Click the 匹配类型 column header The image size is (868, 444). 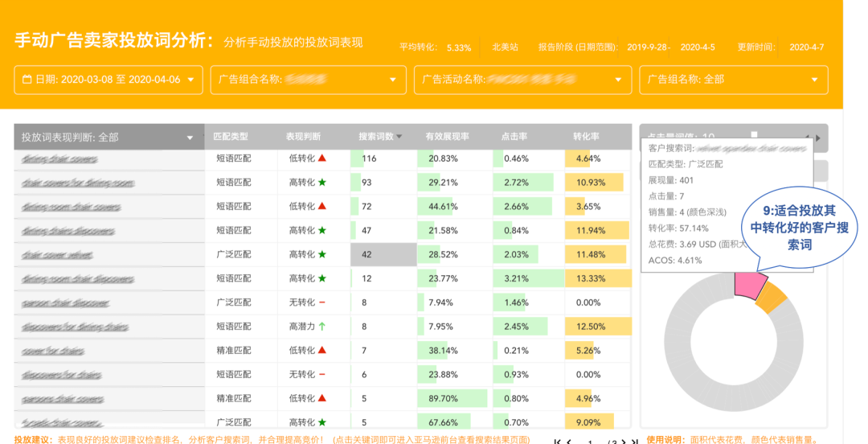(231, 137)
